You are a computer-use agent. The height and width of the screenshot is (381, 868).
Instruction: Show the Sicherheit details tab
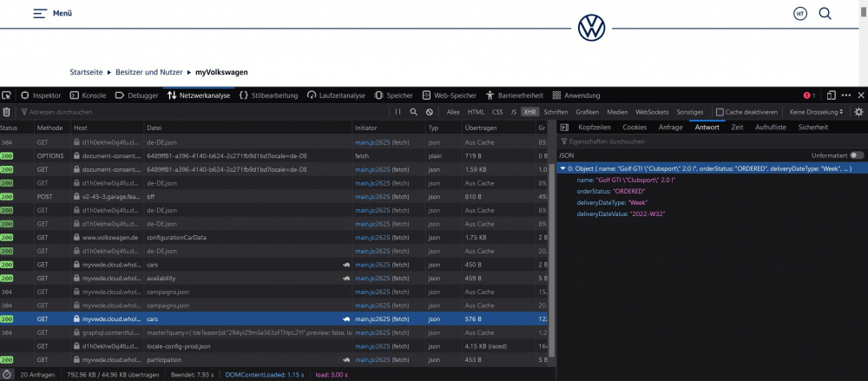pyautogui.click(x=812, y=128)
